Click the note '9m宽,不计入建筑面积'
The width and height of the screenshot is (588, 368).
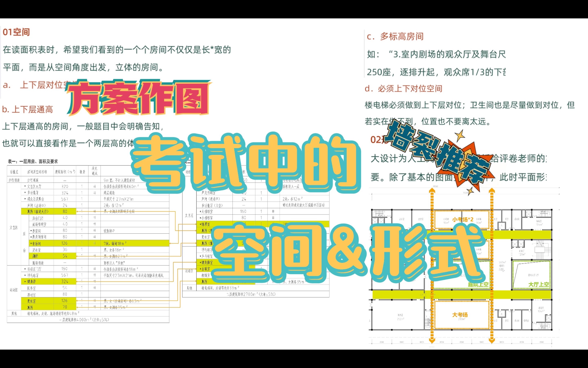tap(119, 180)
